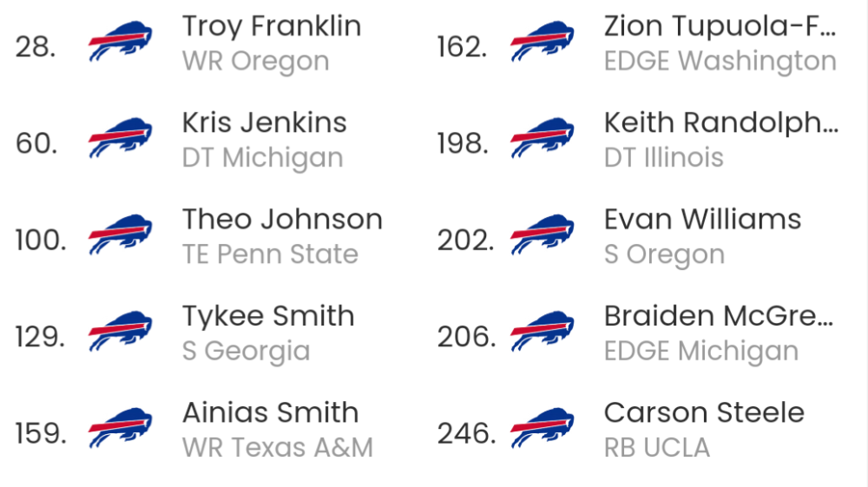Click the Bills logo beside pick 60

pyautogui.click(x=120, y=138)
